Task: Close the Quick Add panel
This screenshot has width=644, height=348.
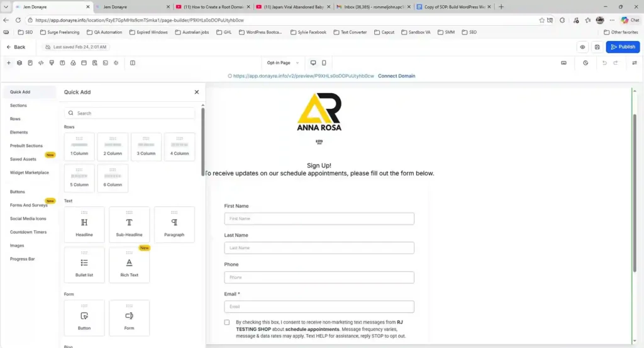Action: click(x=197, y=92)
